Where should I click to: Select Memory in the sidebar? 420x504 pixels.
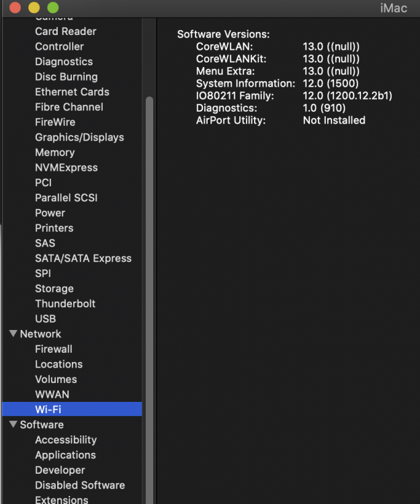[54, 153]
